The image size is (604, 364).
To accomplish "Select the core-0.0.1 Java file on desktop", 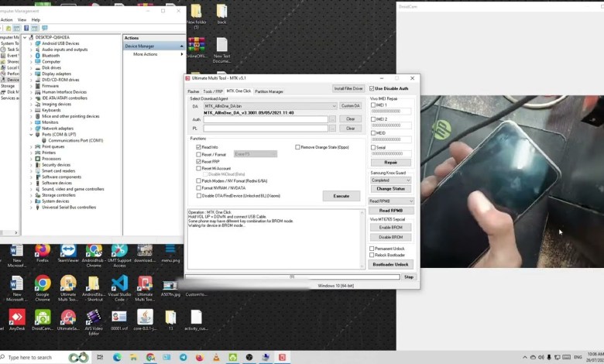I will [x=145, y=320].
